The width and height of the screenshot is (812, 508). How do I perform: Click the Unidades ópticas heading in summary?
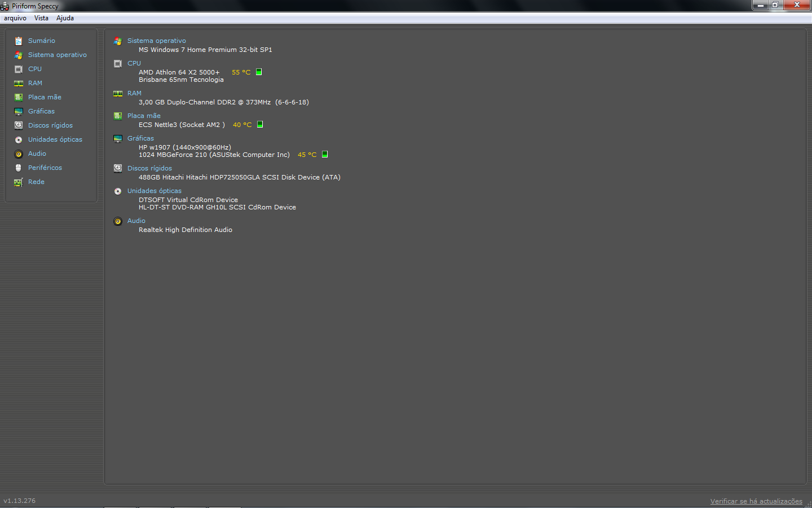point(154,191)
